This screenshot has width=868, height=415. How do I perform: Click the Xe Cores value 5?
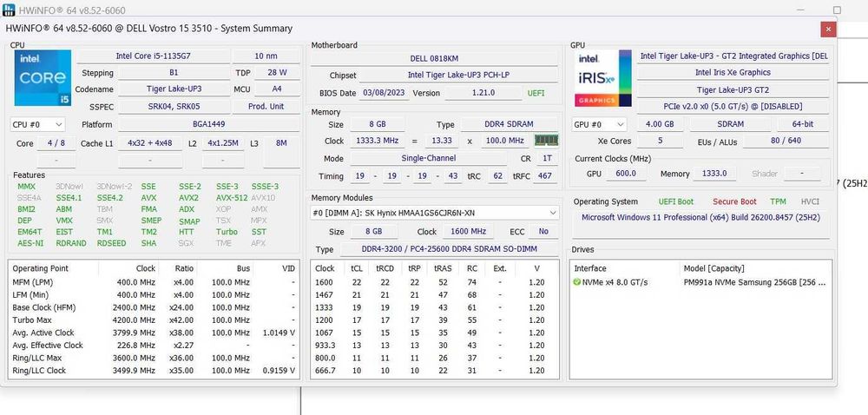[x=660, y=142]
